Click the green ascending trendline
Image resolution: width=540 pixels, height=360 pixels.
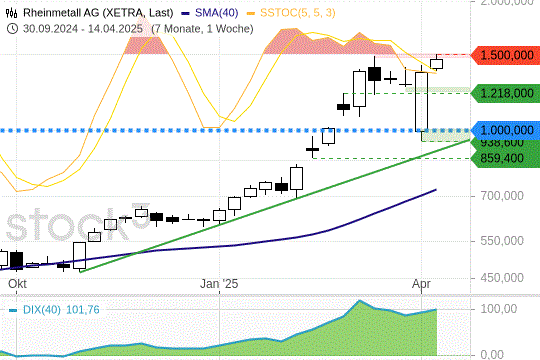[x=275, y=206]
